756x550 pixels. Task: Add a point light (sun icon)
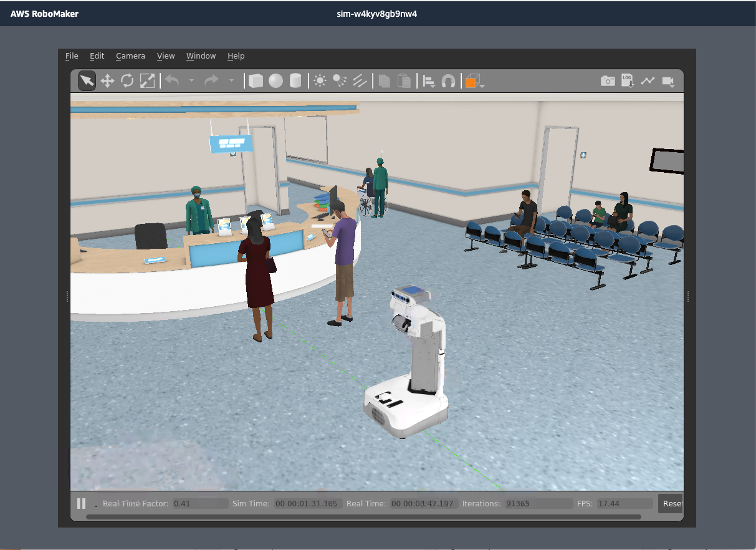(x=320, y=80)
